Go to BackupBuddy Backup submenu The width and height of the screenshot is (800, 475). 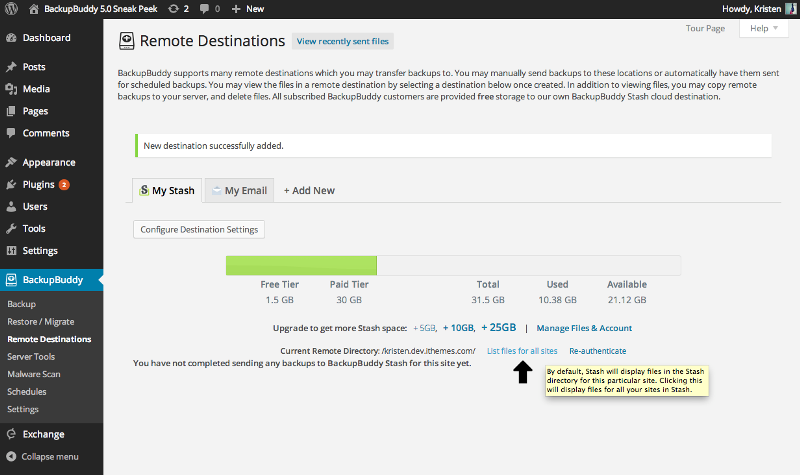(21, 304)
